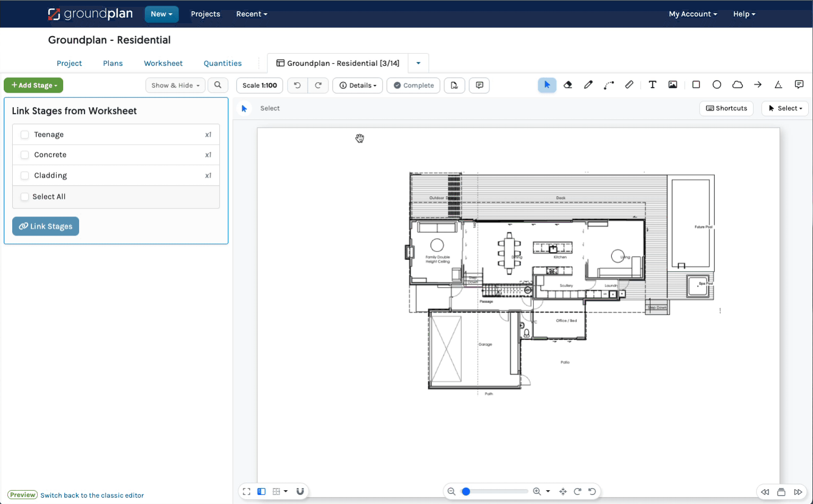Check the Select All checkbox
This screenshot has height=504, width=813.
(24, 197)
